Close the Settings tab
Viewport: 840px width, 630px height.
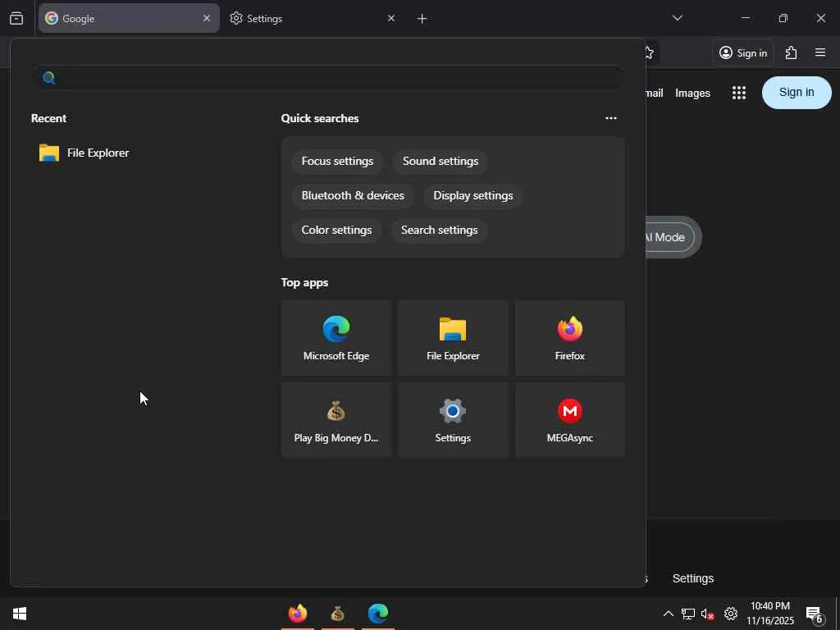[391, 18]
